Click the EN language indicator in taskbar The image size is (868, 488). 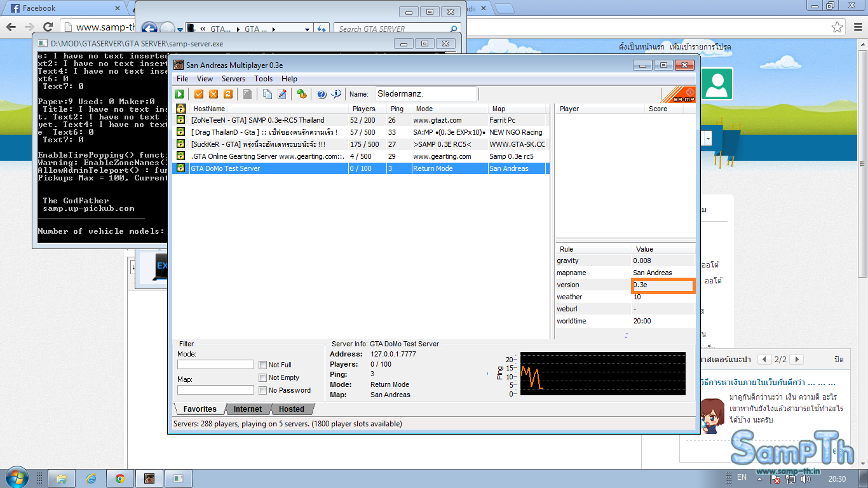(742, 477)
